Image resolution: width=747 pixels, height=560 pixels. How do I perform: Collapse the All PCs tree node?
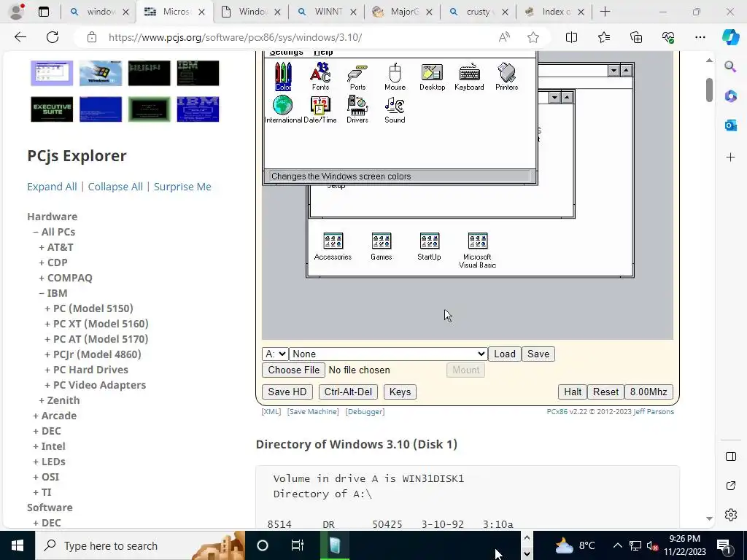point(36,232)
